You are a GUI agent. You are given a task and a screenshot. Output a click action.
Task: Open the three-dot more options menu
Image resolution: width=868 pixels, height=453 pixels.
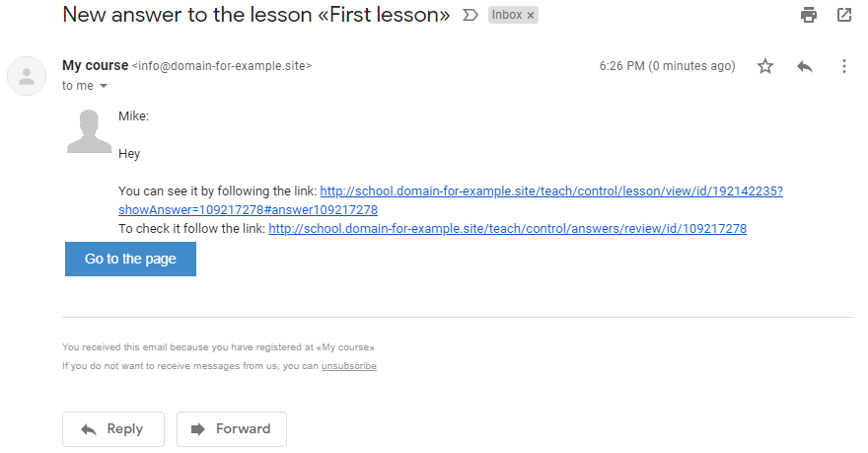click(x=843, y=66)
